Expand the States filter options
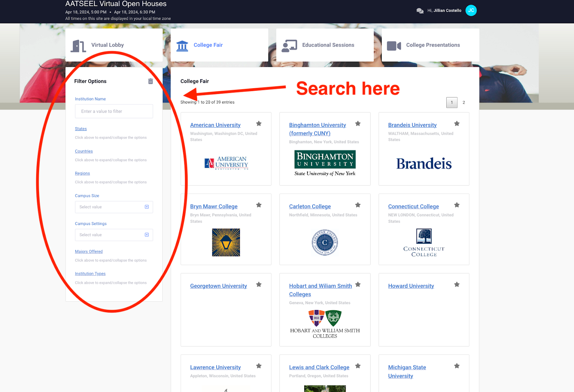The width and height of the screenshot is (574, 392). click(x=81, y=129)
